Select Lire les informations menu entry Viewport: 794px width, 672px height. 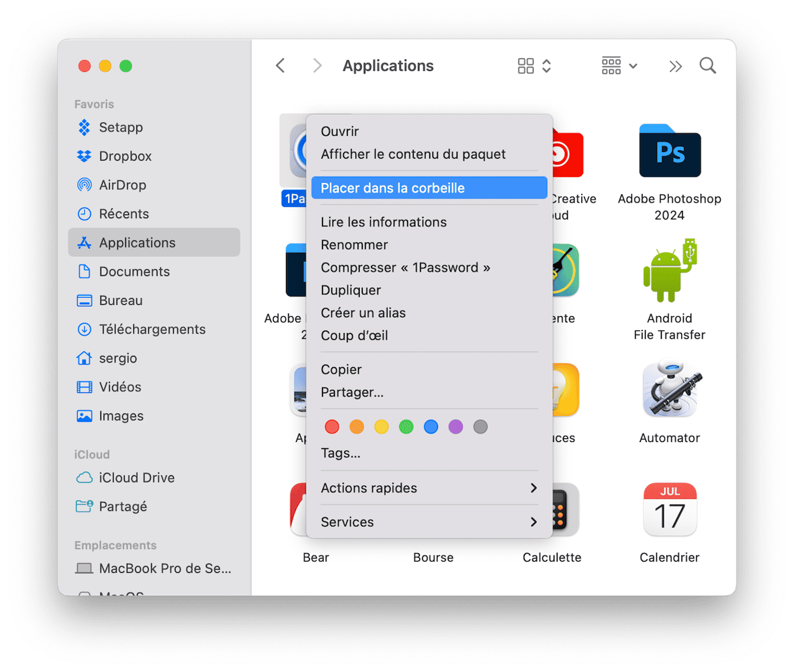coord(383,222)
